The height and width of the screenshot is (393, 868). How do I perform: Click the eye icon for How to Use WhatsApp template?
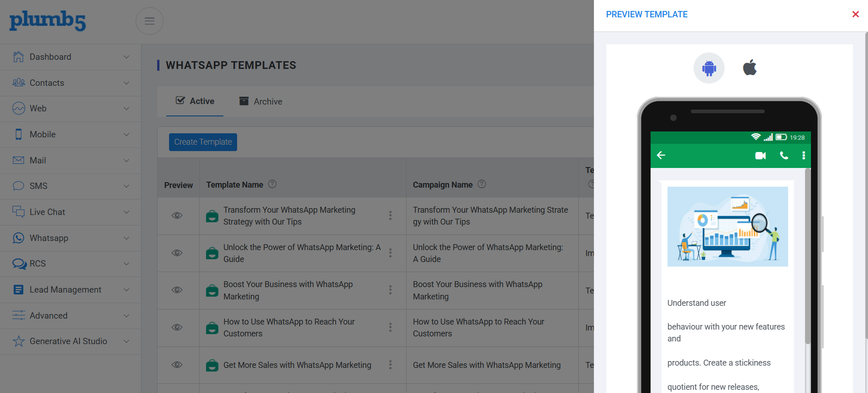click(177, 327)
